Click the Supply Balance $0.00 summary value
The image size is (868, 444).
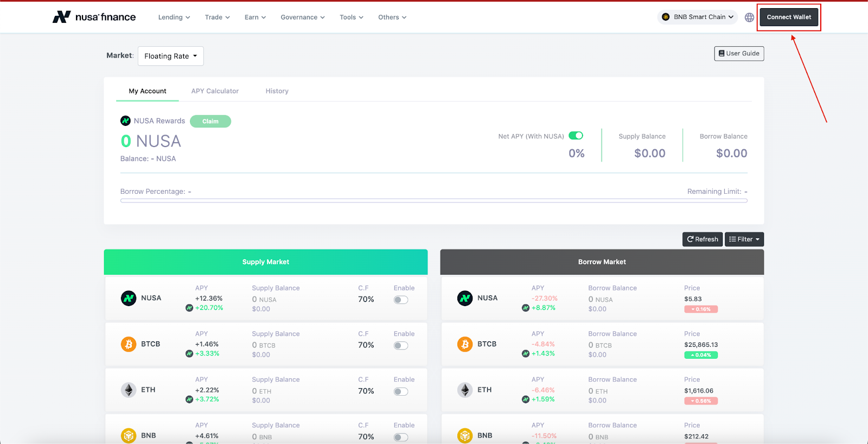[650, 154]
